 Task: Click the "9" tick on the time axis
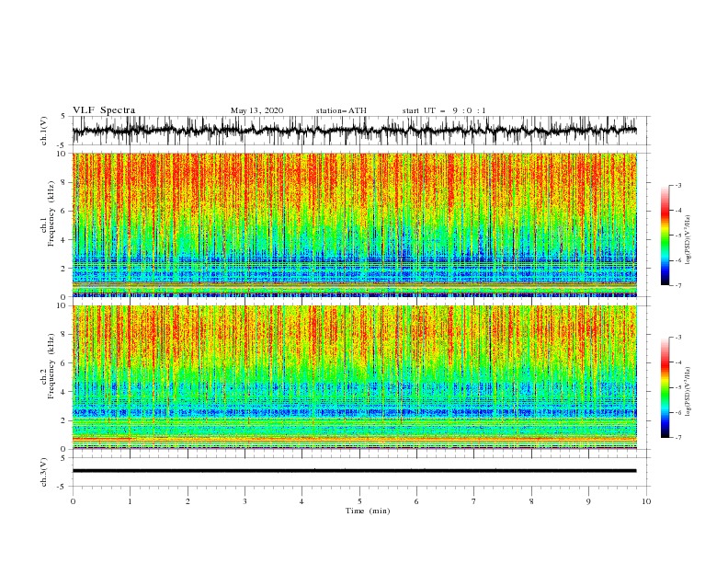588,501
